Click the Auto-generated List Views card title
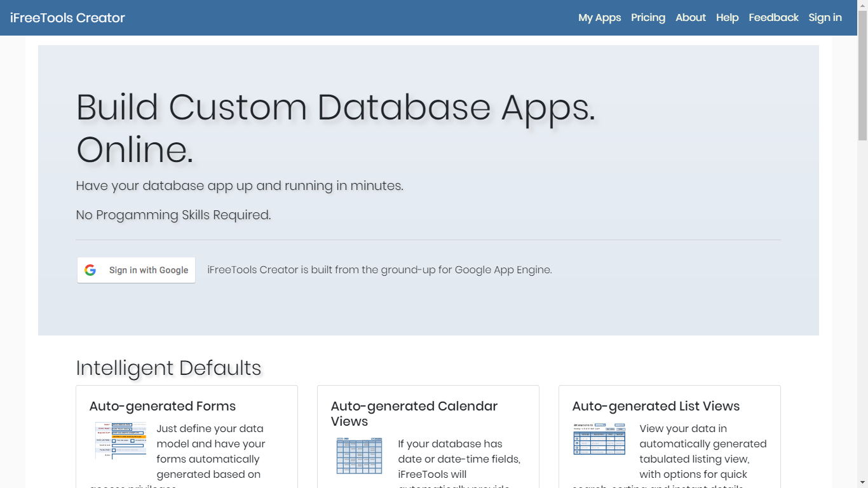Viewport: 868px width, 488px height. pos(655,405)
